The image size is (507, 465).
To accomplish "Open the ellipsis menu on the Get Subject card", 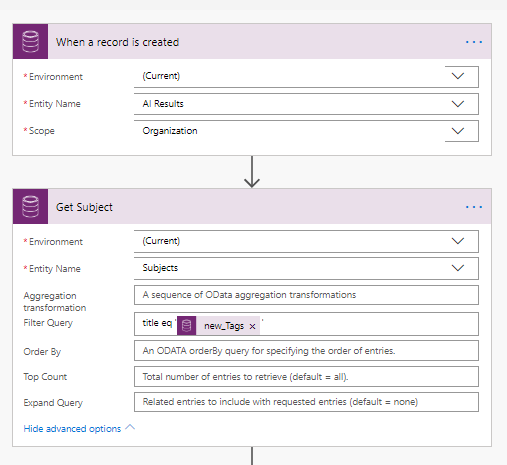I will coord(474,207).
